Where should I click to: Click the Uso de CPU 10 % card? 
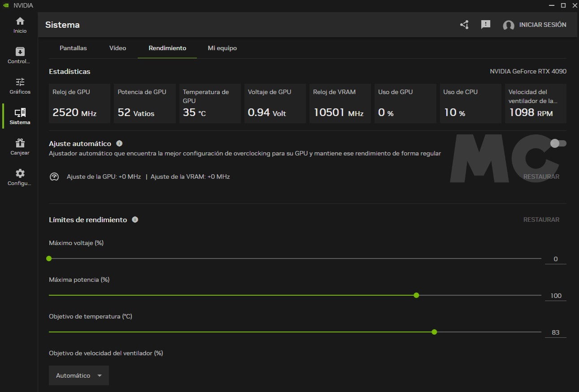tap(470, 103)
